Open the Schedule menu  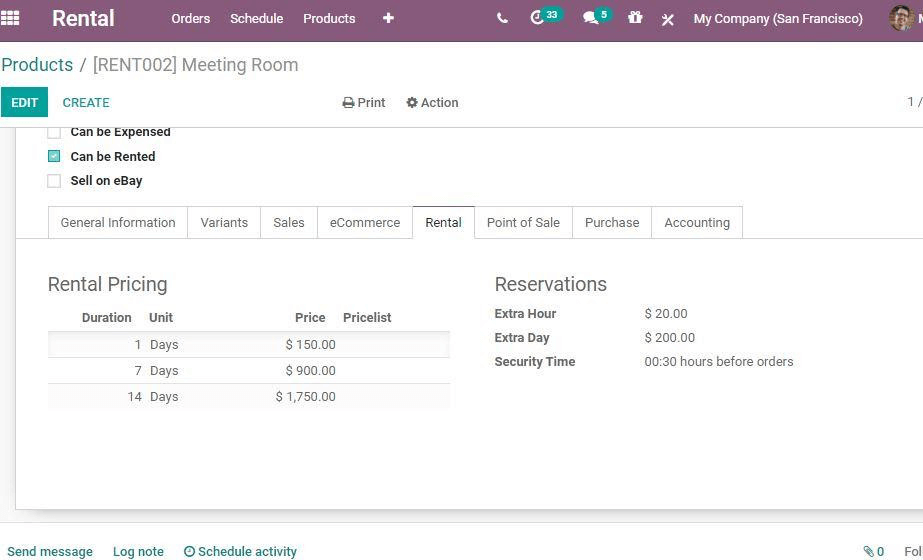(257, 18)
